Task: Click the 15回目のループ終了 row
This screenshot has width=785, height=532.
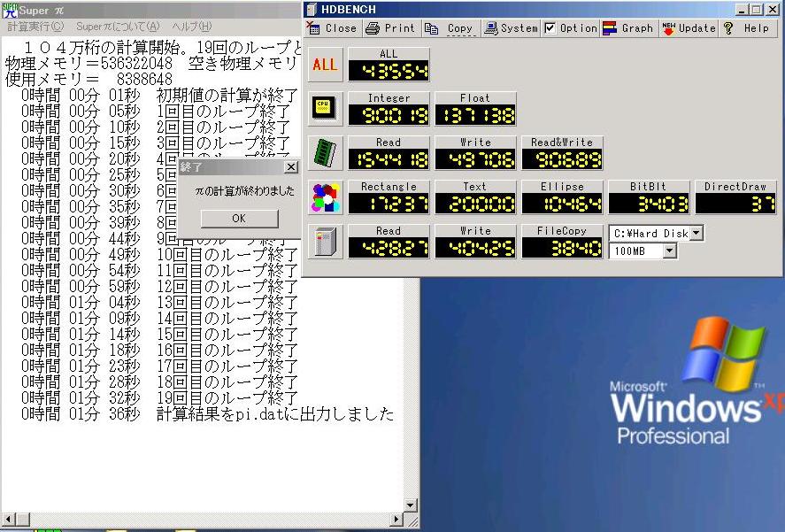Action: point(159,334)
